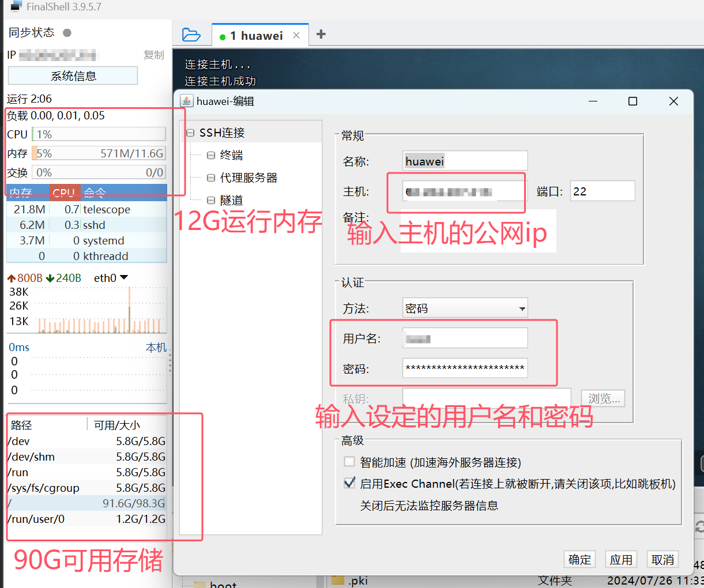This screenshot has height=588, width=704.
Task: Select the /dev/shm disk row
Action: [86, 457]
